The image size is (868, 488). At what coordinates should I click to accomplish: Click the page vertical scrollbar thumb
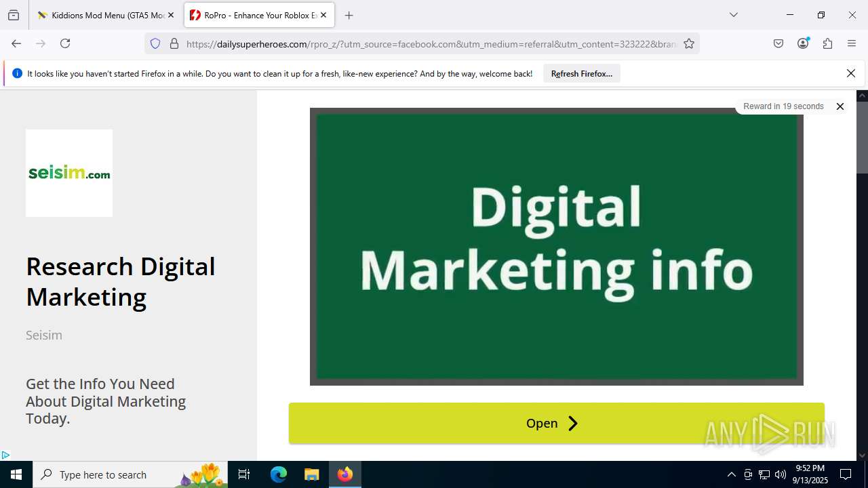click(862, 138)
